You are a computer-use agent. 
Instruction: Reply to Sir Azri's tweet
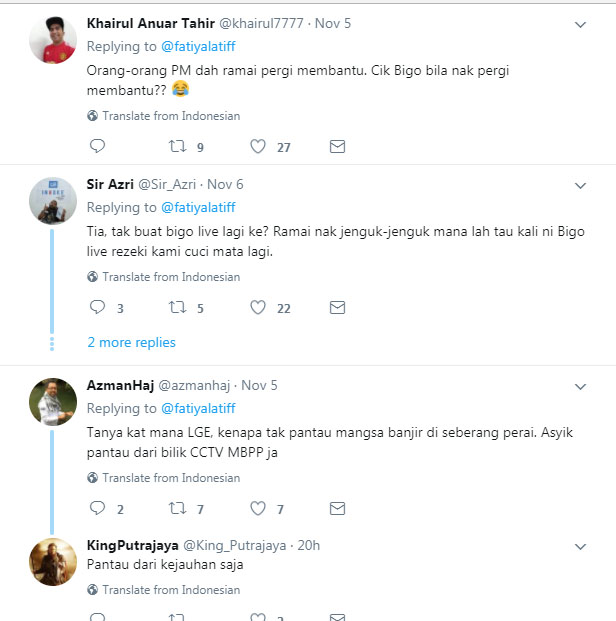(97, 308)
